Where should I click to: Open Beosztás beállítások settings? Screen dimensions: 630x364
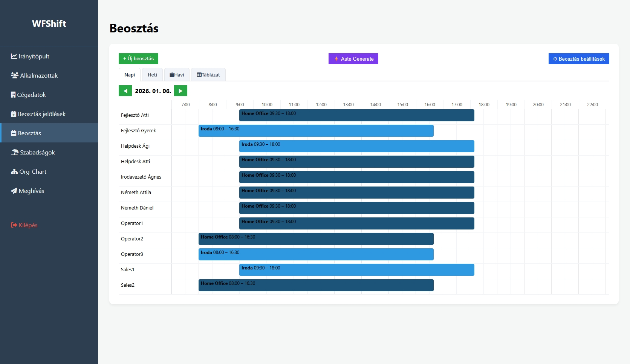pos(578,59)
